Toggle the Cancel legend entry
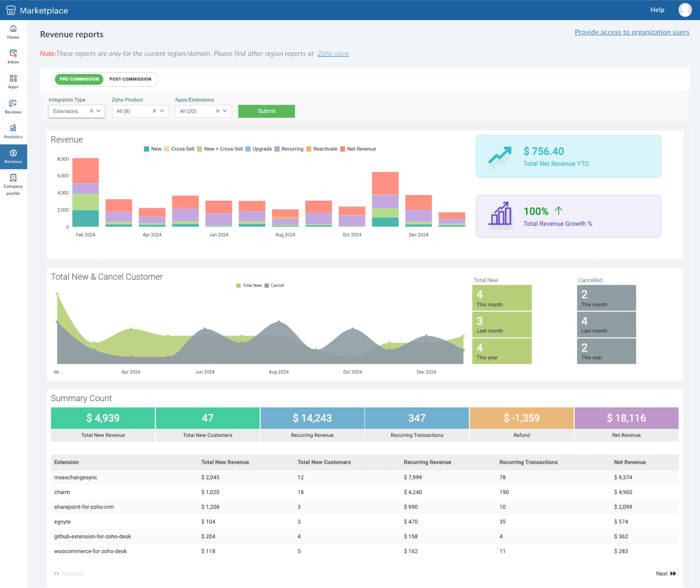The height and width of the screenshot is (588, 700). 274,285
